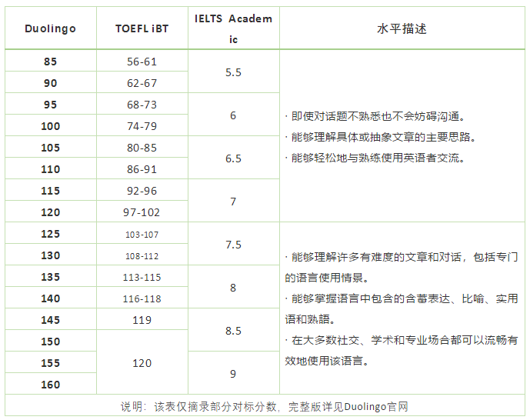The image size is (530, 420).
Task: Select the IELTS 6.5 cell
Action: point(234,158)
